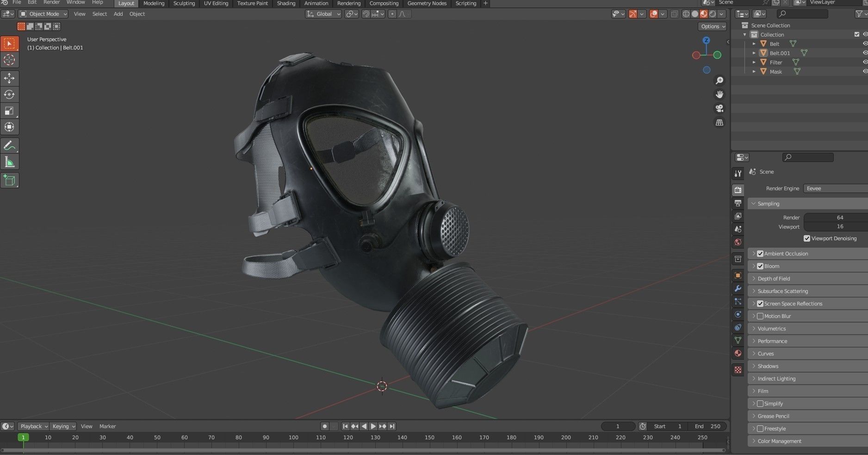Enable Freestyle checkbox
868x455 pixels.
coord(760,429)
